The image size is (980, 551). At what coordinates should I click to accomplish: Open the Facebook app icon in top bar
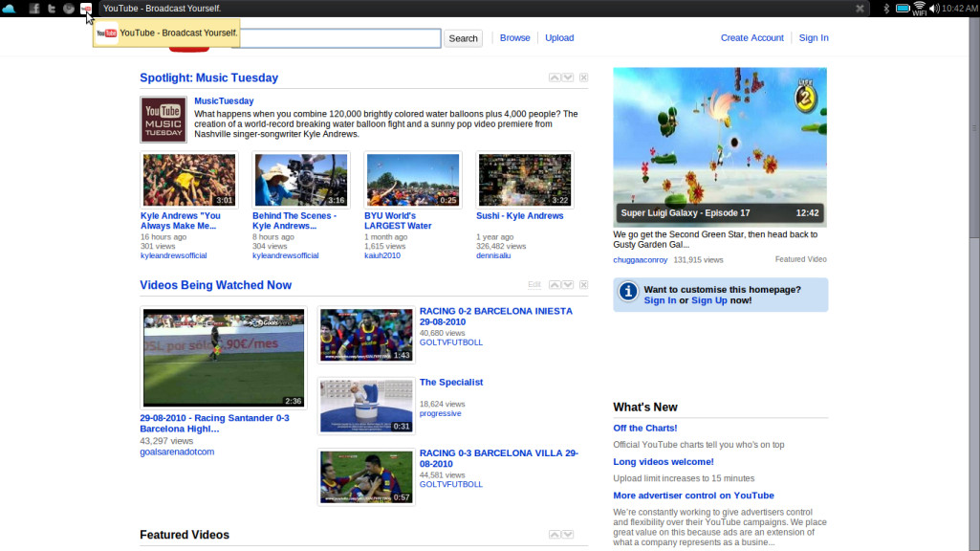click(x=33, y=8)
